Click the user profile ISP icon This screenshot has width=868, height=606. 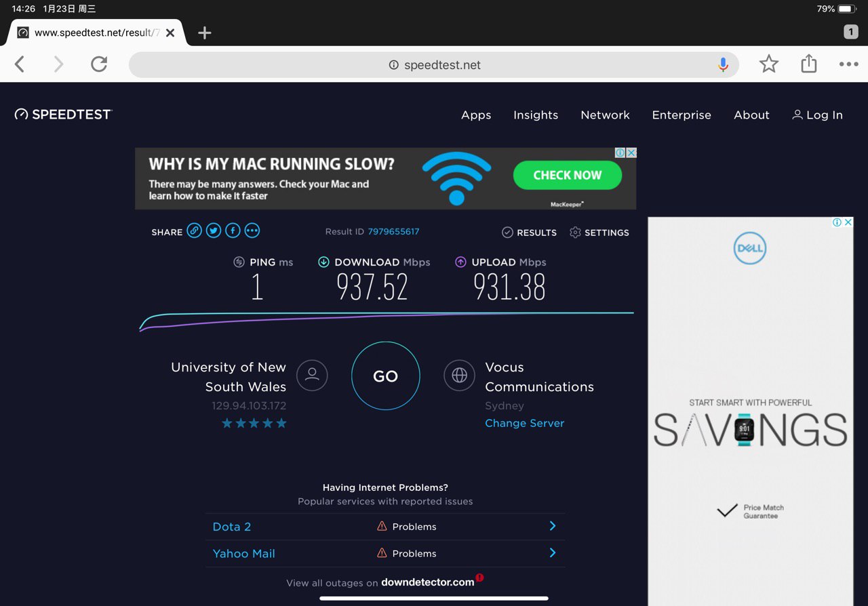312,376
